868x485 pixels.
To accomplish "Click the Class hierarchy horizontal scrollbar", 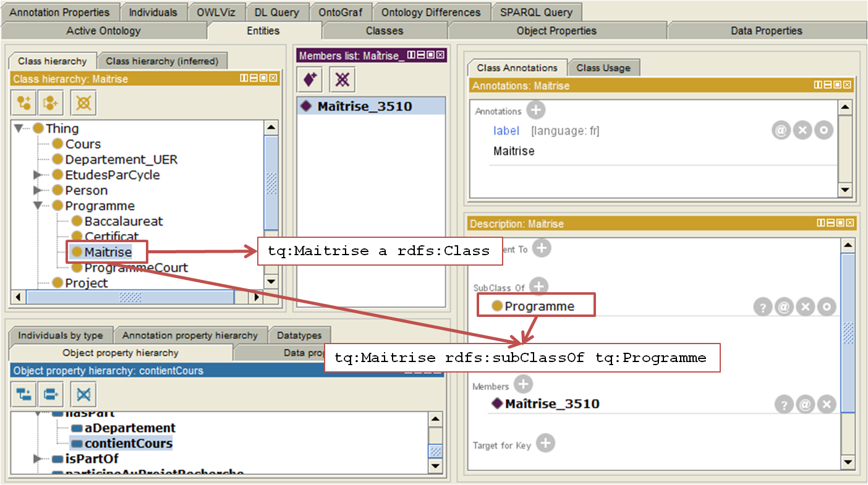I will (130, 297).
